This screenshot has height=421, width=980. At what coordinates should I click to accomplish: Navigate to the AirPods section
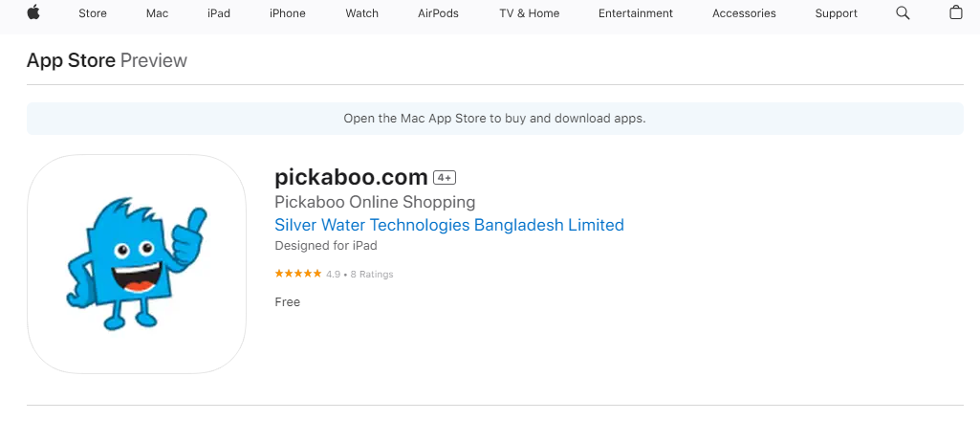438,13
